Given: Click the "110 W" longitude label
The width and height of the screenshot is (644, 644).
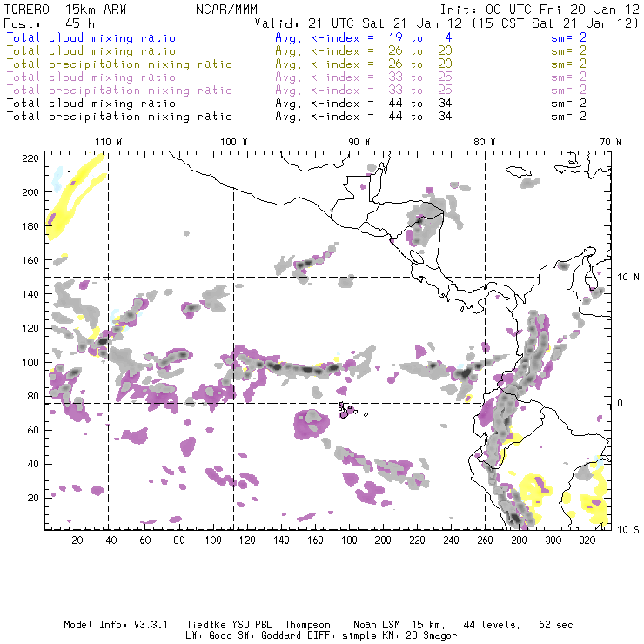Looking at the screenshot, I should [109, 142].
